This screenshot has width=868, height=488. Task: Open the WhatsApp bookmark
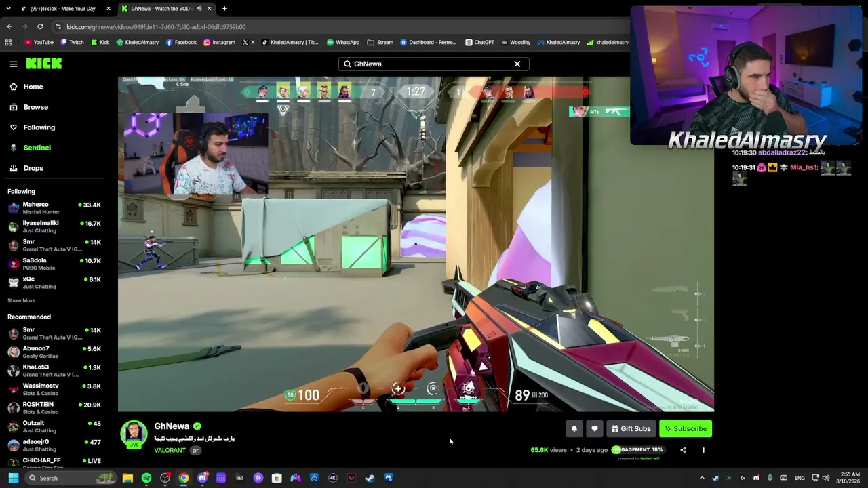coord(343,42)
